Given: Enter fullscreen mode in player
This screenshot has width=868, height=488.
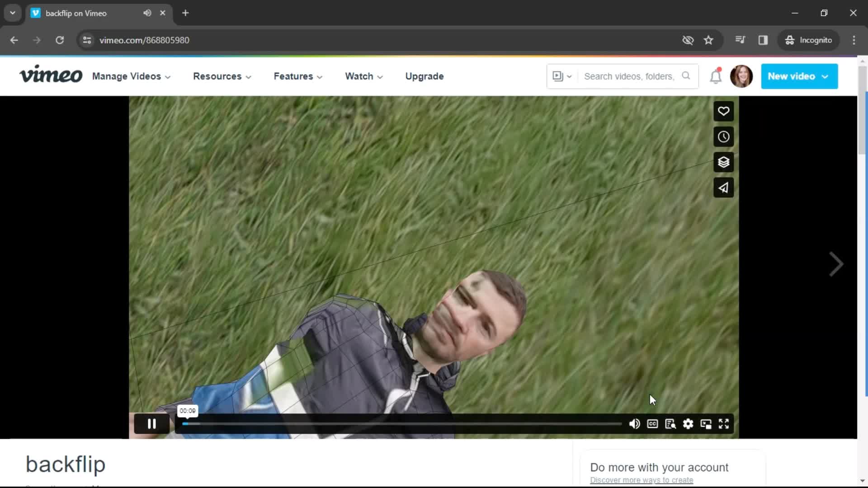Looking at the screenshot, I should pos(724,424).
